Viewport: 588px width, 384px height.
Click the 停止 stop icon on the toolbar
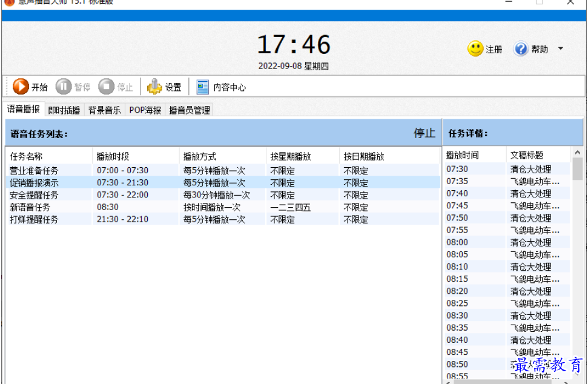105,87
